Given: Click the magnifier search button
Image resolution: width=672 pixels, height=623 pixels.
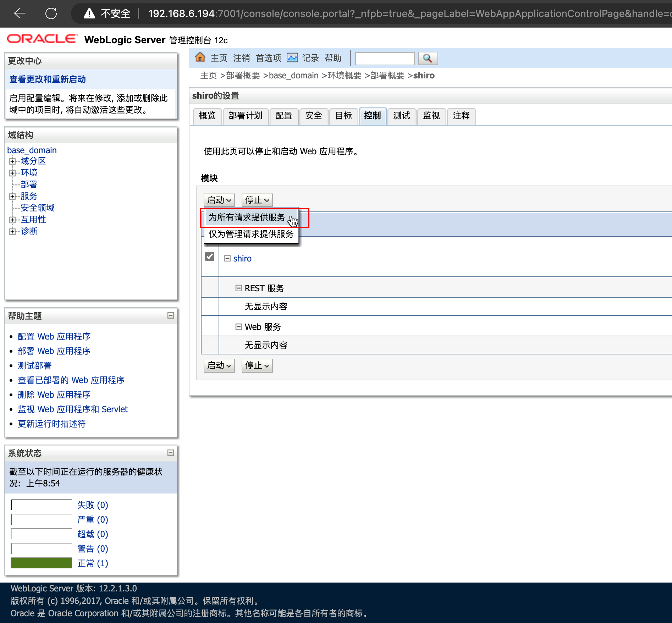Looking at the screenshot, I should coord(428,58).
